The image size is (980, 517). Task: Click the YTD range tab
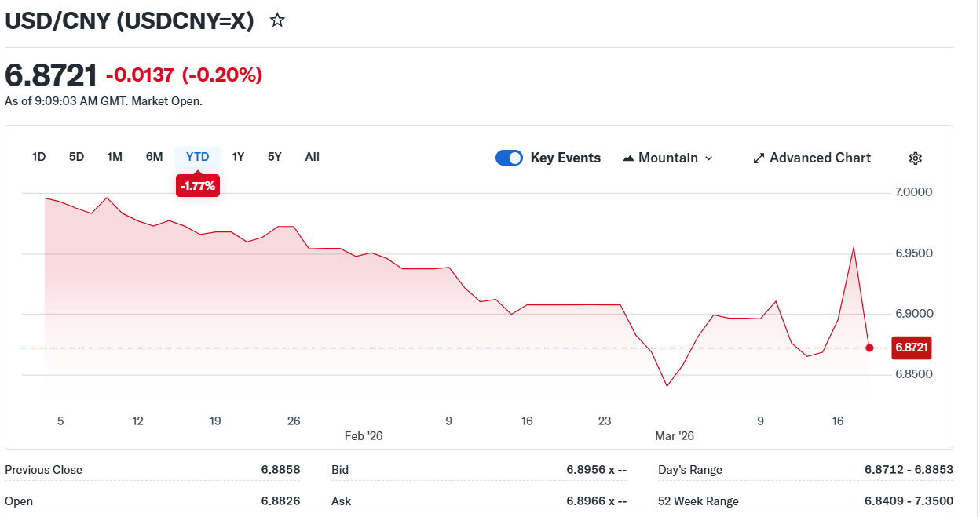point(198,157)
